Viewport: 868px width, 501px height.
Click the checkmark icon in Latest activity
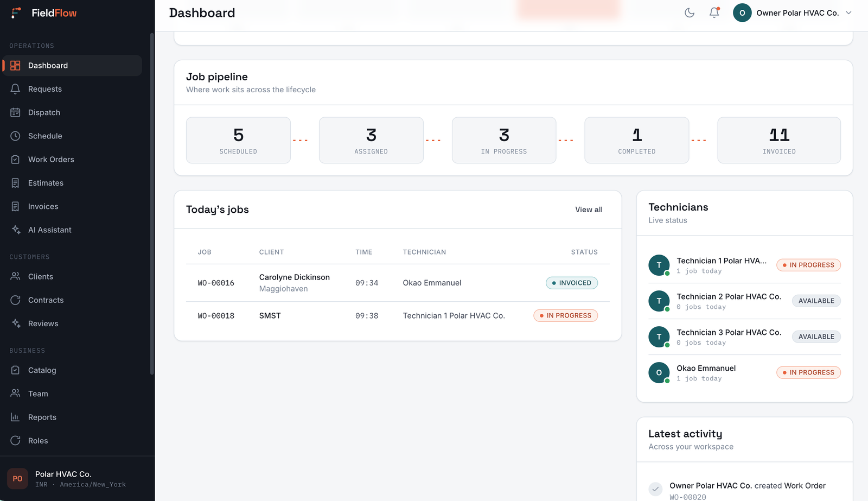pyautogui.click(x=655, y=489)
